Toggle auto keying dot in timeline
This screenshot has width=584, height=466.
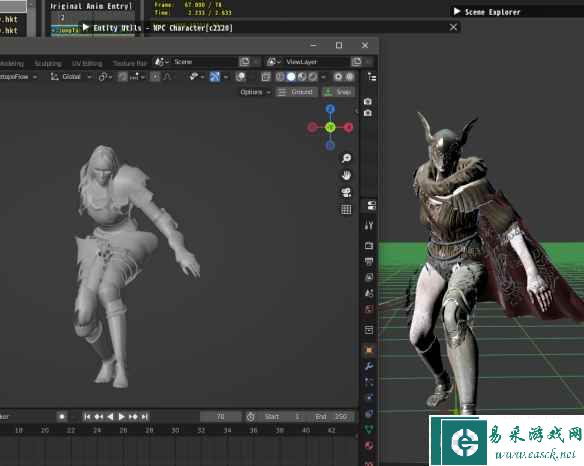[x=62, y=416]
